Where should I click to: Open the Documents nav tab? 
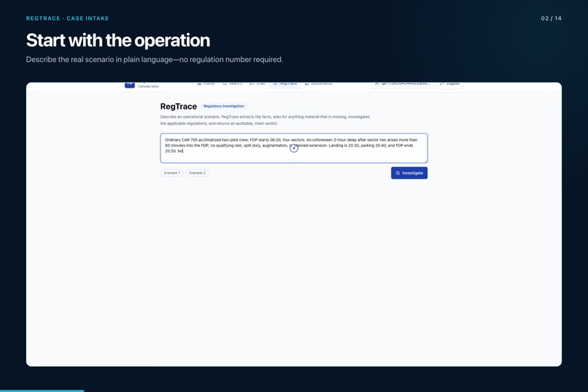pos(319,84)
